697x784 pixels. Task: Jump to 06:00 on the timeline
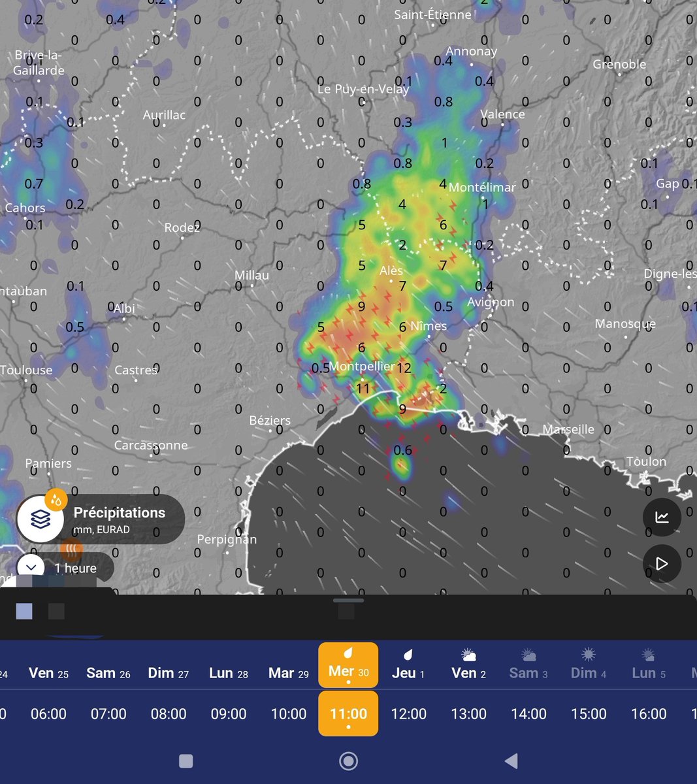[x=48, y=713]
